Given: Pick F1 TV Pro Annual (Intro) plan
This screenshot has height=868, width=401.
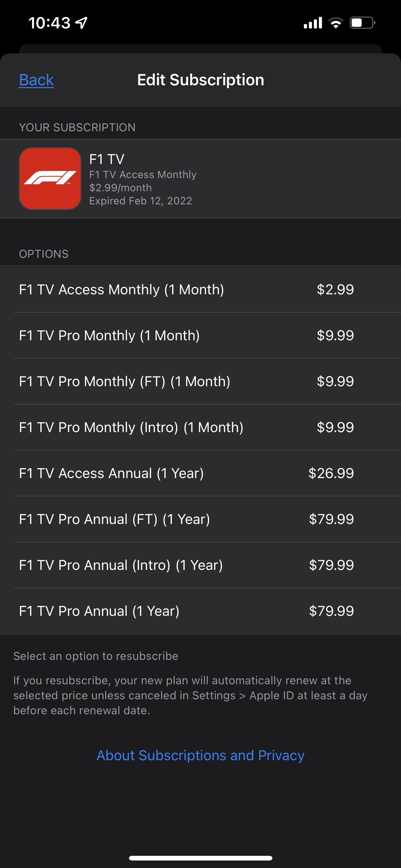Looking at the screenshot, I should [x=121, y=565].
